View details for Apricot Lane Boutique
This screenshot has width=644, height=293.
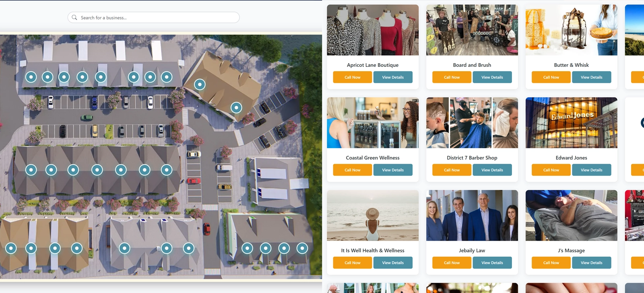[393, 77]
